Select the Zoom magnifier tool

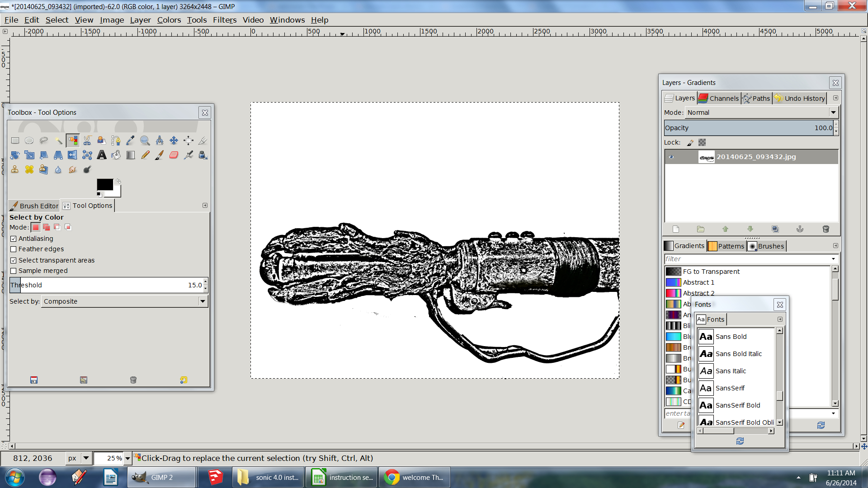pos(145,141)
